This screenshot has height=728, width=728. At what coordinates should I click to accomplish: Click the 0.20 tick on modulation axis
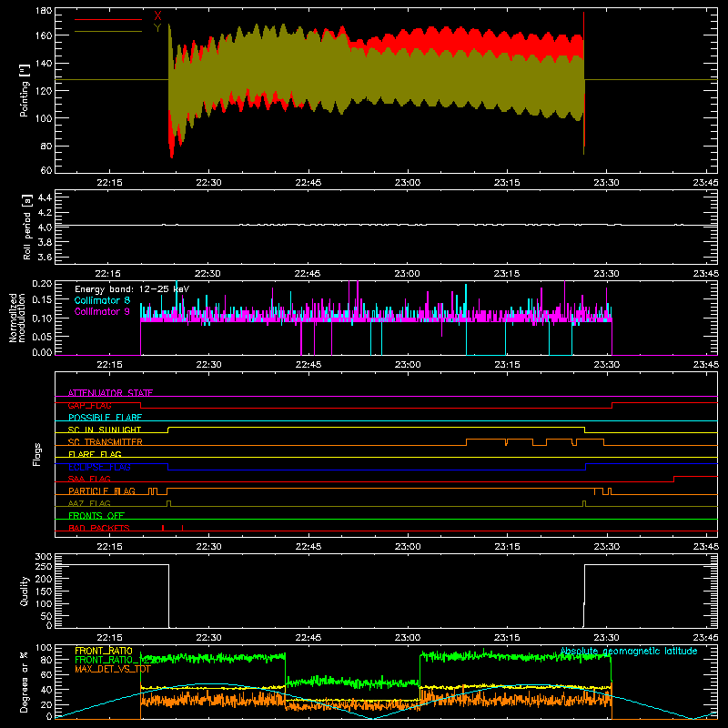pyautogui.click(x=42, y=283)
